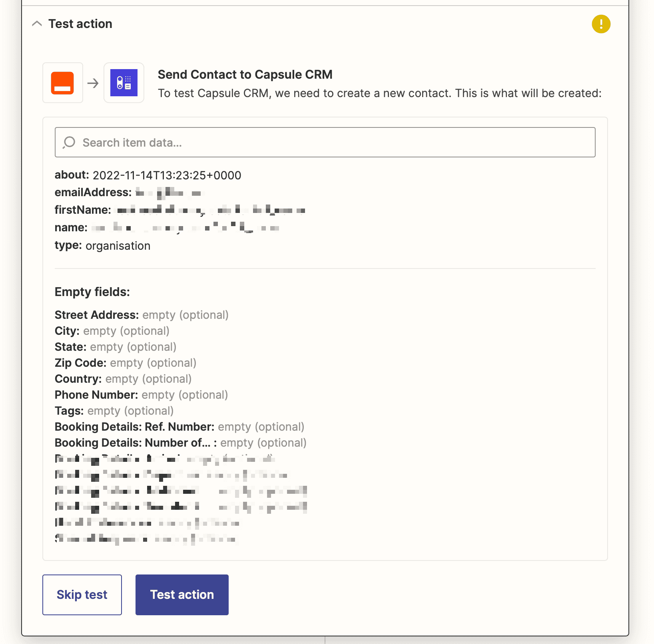
Task: Collapse the Test action section chevron
Action: 37,24
